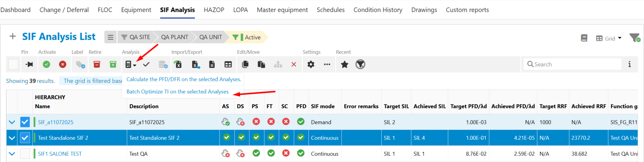This screenshot has width=644, height=162.
Task: Open the Grid view dropdown
Action: 608,38
